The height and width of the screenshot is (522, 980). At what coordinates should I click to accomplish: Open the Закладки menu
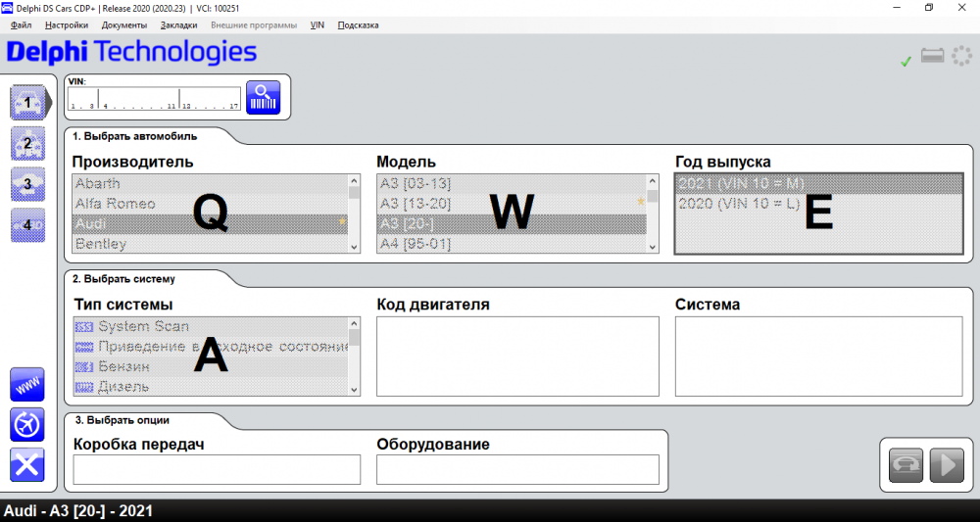click(178, 25)
